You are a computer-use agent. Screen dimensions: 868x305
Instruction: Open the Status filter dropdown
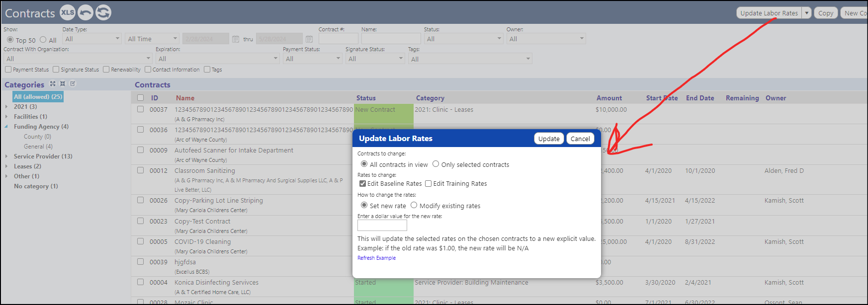464,39
